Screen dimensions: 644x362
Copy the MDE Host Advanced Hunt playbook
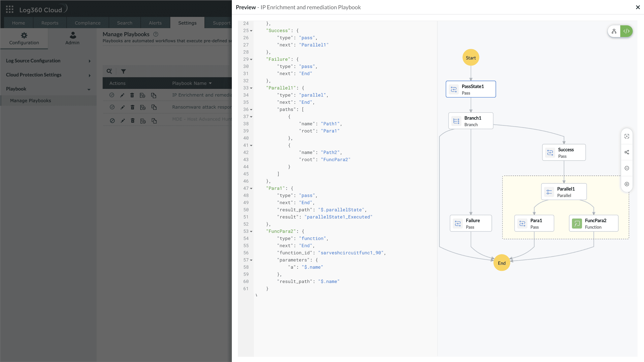(154, 121)
